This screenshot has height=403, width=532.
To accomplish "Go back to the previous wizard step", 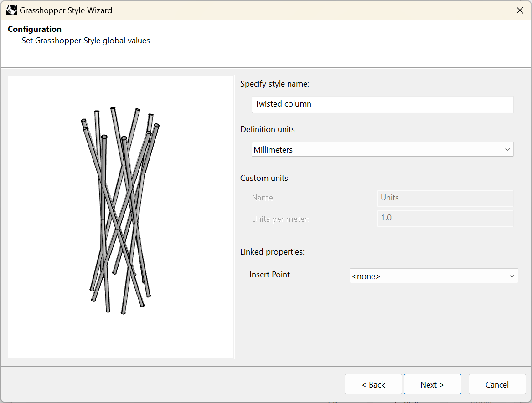I will (x=373, y=384).
